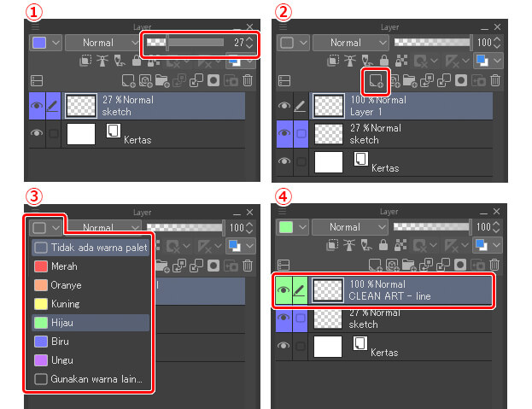Hide the Layer 1 layer in panel 2
Screen dimensions: 532x409
(284, 106)
